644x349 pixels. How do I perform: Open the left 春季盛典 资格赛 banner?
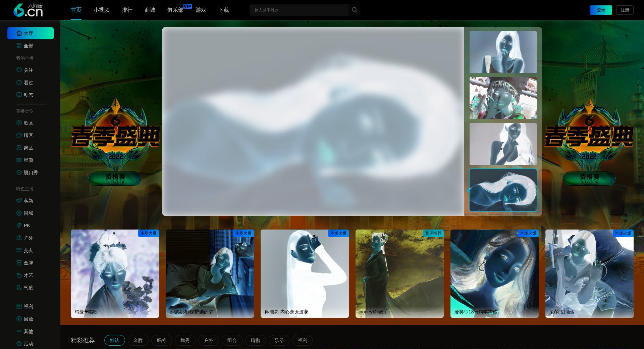(115, 142)
